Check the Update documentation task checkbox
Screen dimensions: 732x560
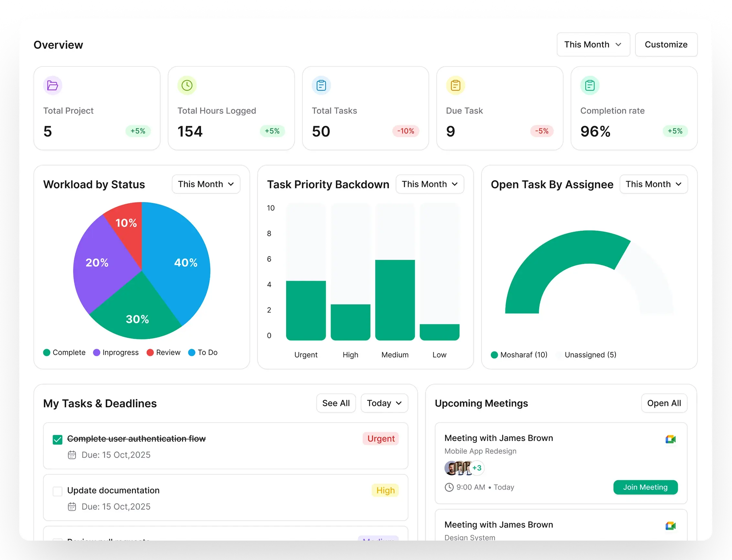58,491
